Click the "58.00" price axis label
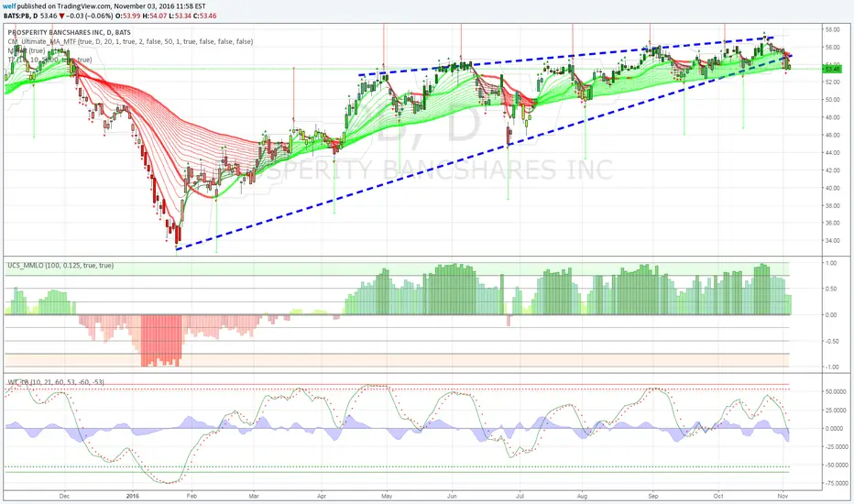The width and height of the screenshot is (854, 504). pyautogui.click(x=832, y=29)
